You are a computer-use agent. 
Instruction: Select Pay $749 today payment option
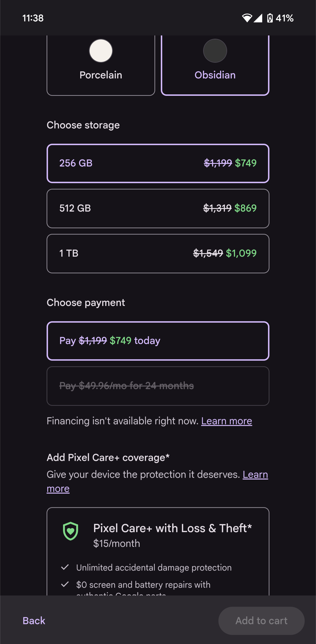point(158,341)
